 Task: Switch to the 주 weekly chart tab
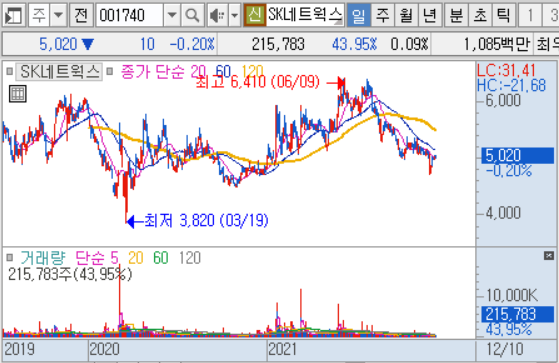(x=382, y=15)
